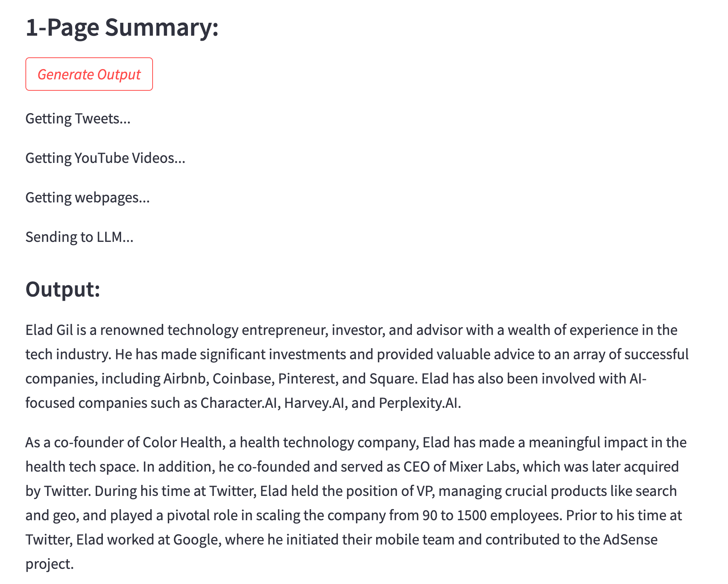Click on Harvey.AI in the paragraph
728x584 pixels.
[314, 403]
